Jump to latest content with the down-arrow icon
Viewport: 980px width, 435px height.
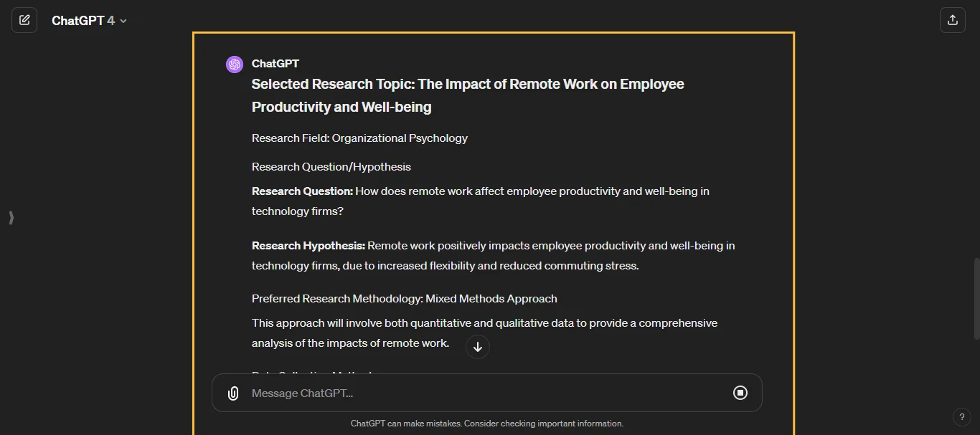click(x=477, y=347)
